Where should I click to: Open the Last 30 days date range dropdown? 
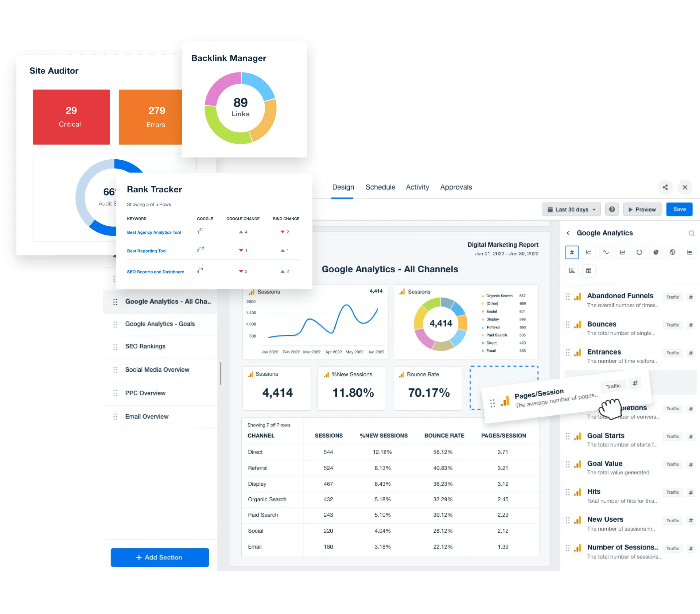click(571, 209)
